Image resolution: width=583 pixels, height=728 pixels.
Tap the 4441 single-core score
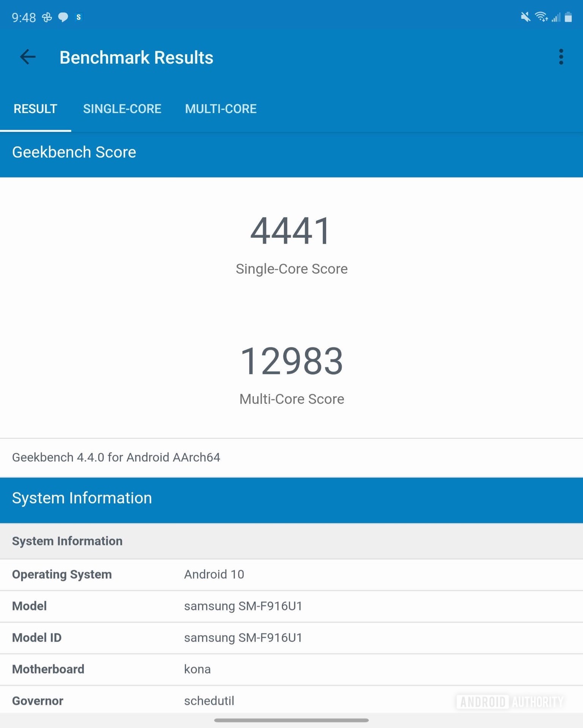coord(291,231)
